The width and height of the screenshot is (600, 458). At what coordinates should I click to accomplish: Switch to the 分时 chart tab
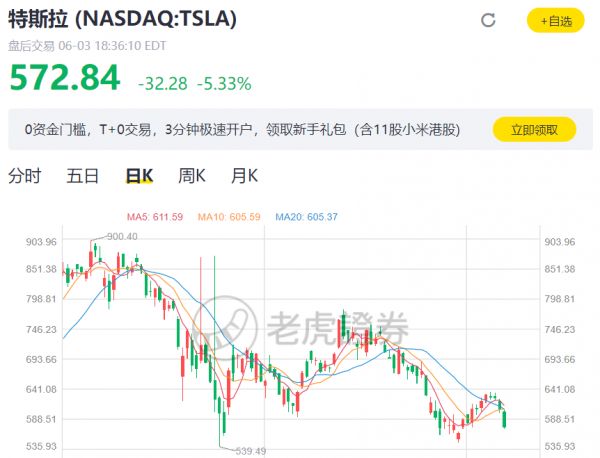point(25,176)
